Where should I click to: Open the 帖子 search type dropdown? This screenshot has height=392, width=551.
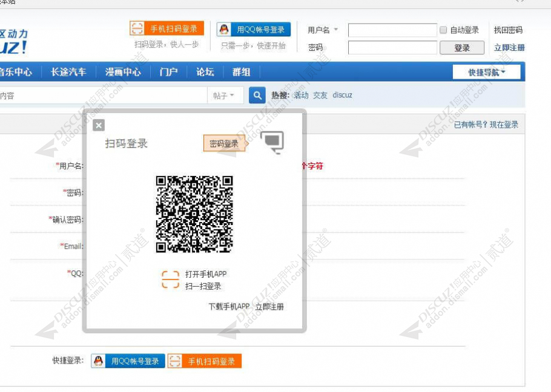tap(223, 96)
